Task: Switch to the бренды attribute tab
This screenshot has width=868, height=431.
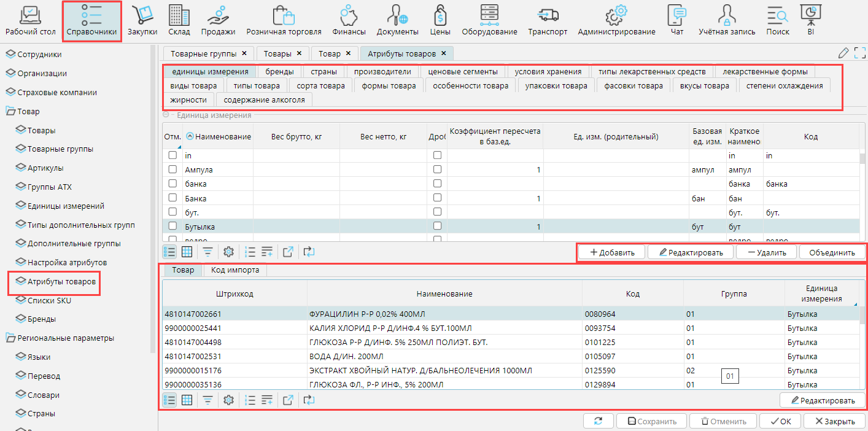Action: [x=279, y=72]
